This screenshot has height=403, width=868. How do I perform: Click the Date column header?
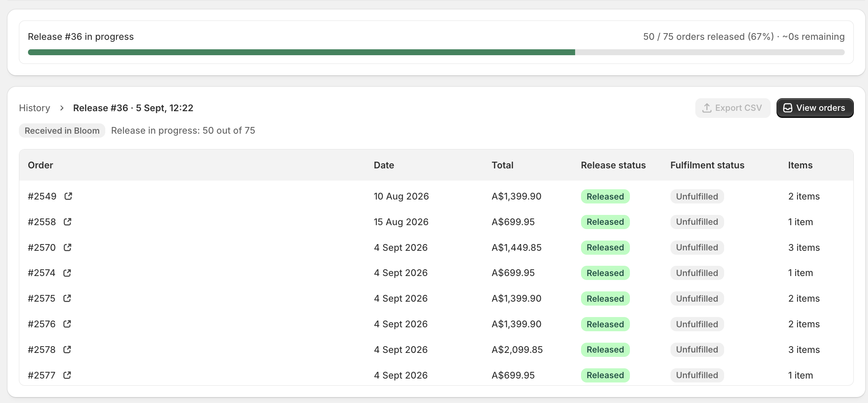(384, 165)
